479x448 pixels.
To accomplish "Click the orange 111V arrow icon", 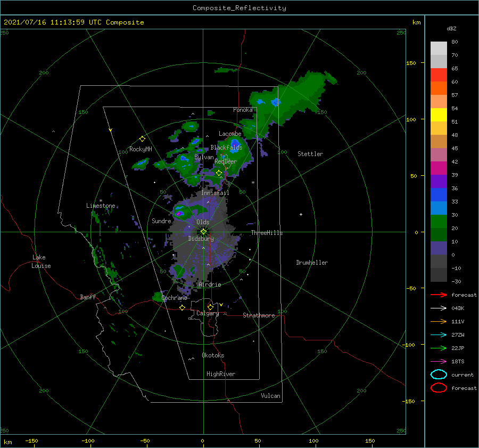I will (x=439, y=321).
